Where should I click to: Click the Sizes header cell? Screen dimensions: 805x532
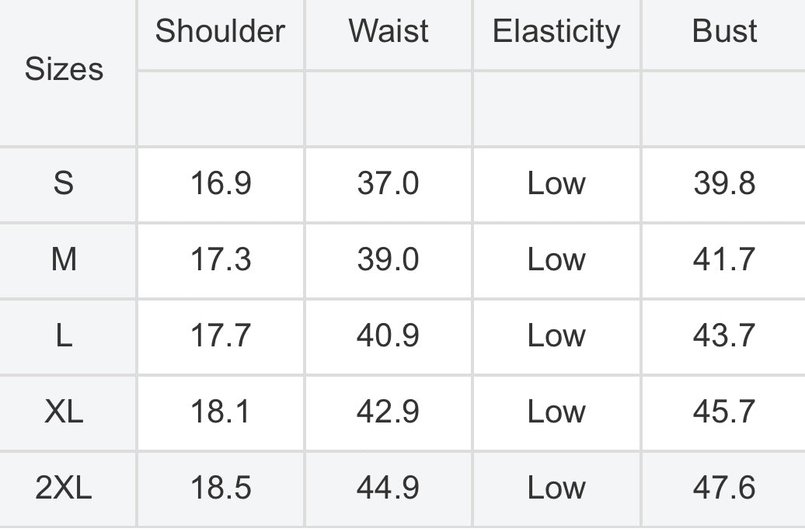pos(64,69)
